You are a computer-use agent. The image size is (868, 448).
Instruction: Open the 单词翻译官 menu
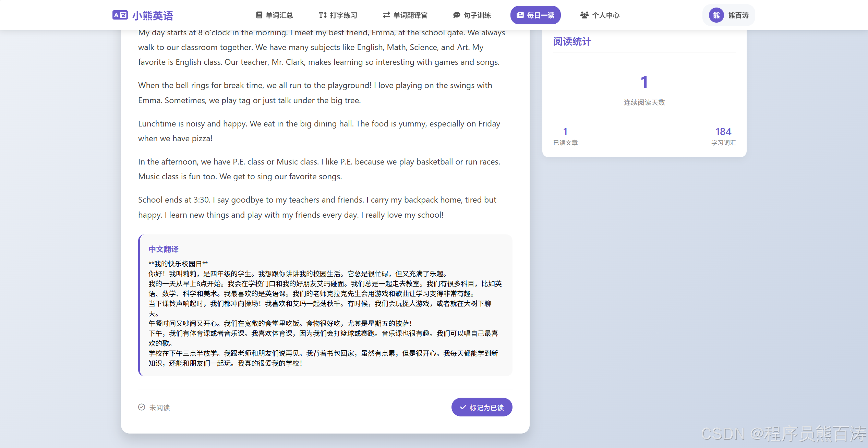[x=405, y=15]
